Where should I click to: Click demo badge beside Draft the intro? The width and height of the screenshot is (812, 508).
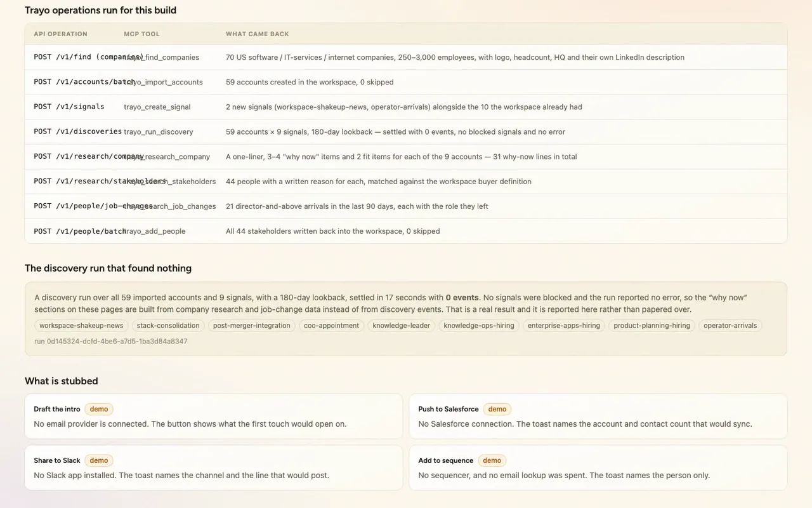coord(99,409)
